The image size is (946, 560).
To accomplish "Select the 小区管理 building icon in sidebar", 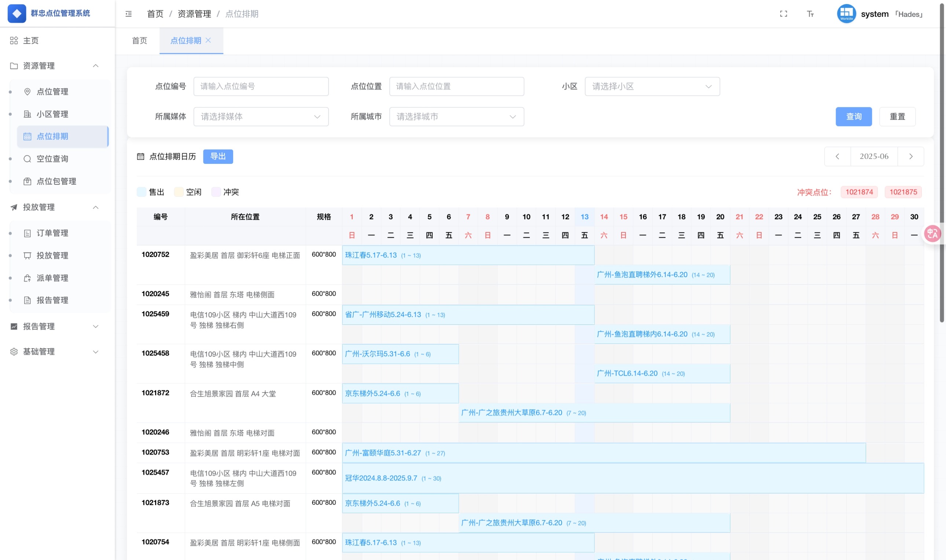I will pos(27,114).
